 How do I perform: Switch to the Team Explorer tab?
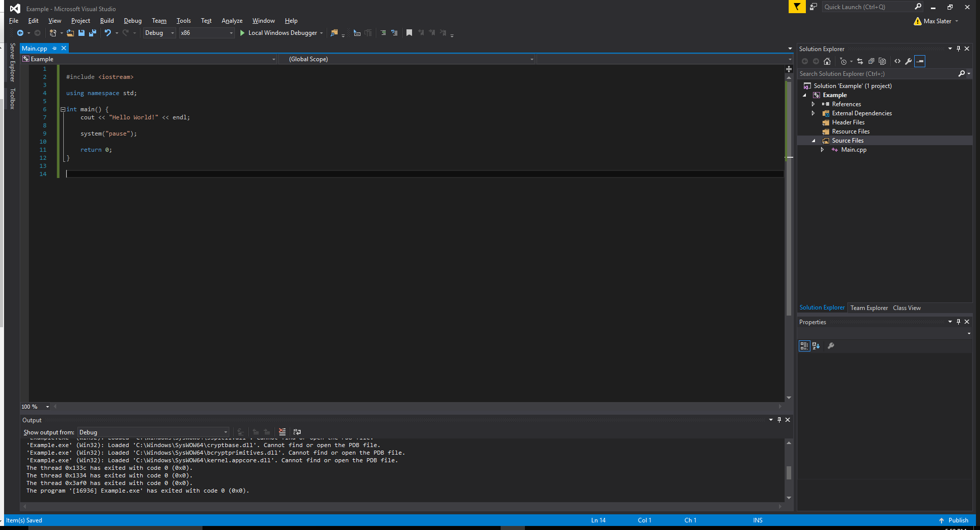coord(869,308)
